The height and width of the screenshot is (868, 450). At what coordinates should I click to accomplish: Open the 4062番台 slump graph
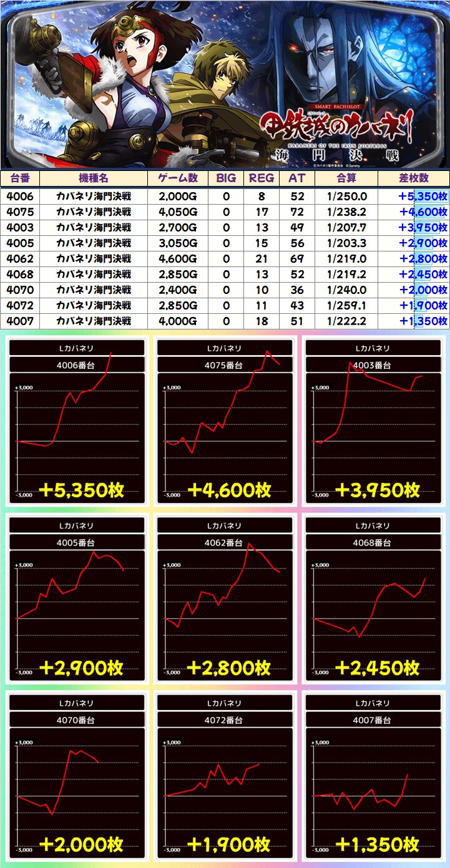pyautogui.click(x=225, y=599)
